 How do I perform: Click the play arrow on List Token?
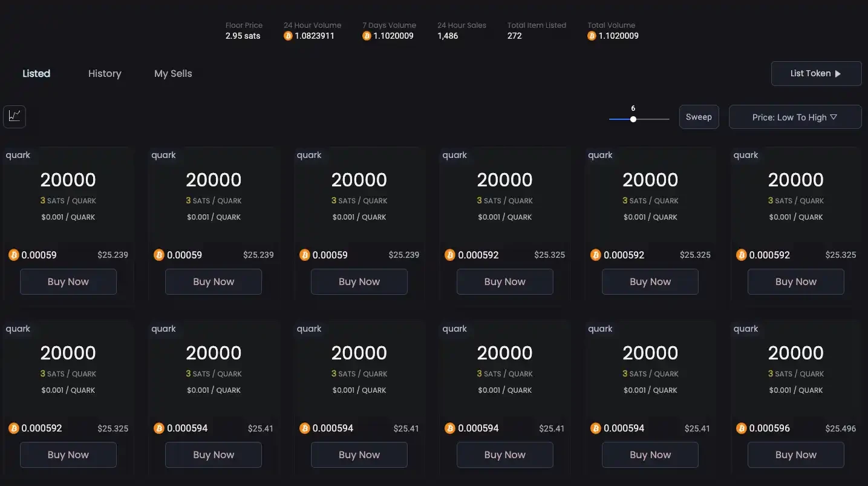point(838,74)
